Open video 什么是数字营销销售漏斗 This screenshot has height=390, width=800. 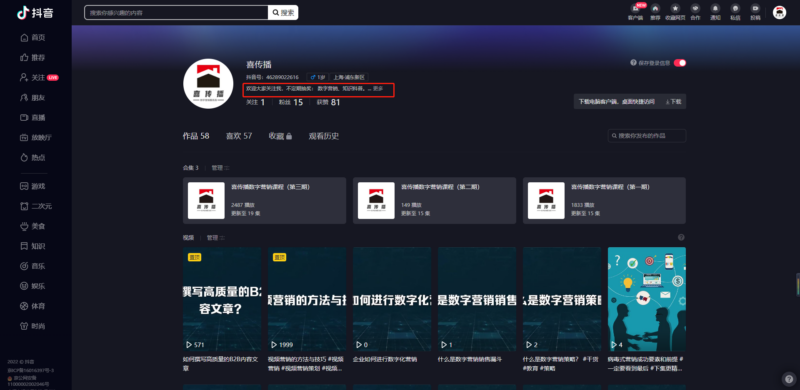click(x=477, y=299)
